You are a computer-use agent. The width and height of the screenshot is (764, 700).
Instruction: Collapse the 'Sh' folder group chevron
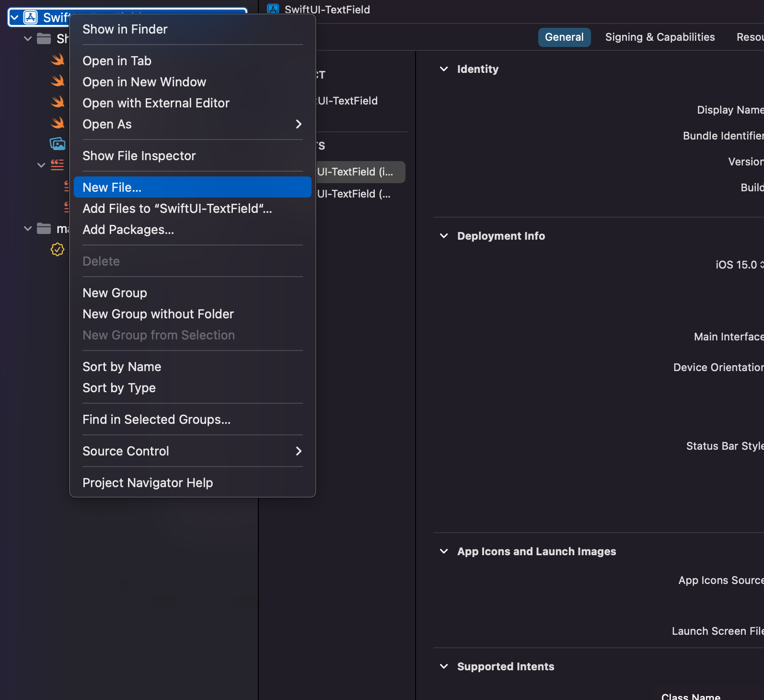(x=28, y=39)
